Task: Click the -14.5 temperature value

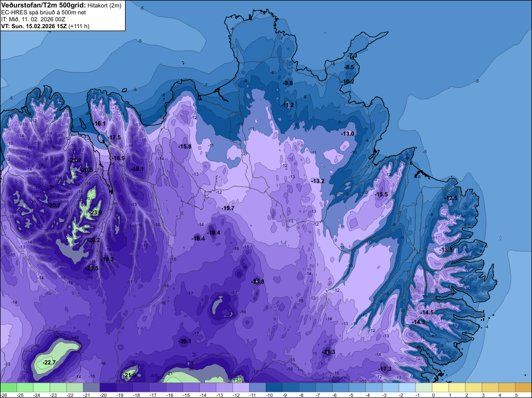Action: [427, 312]
